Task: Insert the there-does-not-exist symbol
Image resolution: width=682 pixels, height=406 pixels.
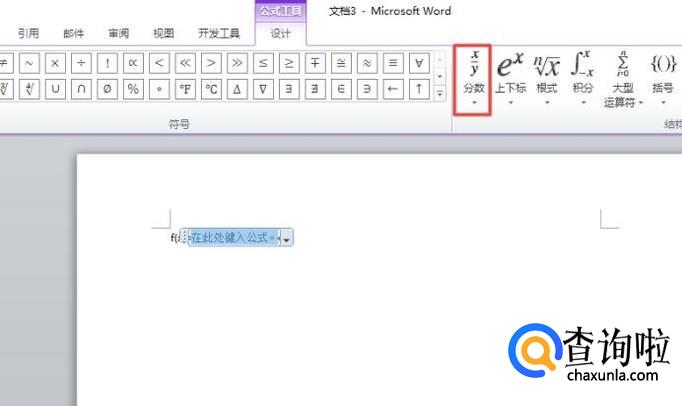Action: click(x=315, y=89)
